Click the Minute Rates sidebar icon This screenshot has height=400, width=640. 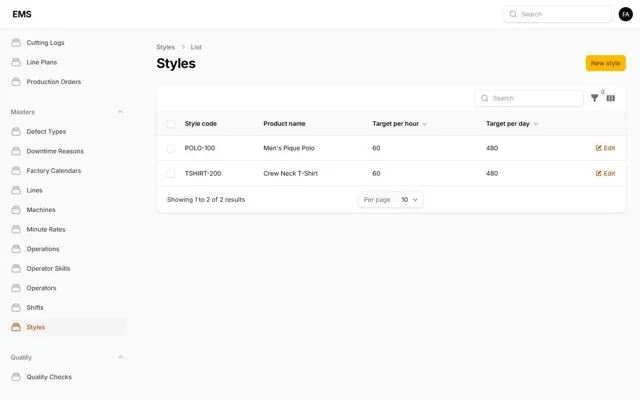(x=16, y=229)
